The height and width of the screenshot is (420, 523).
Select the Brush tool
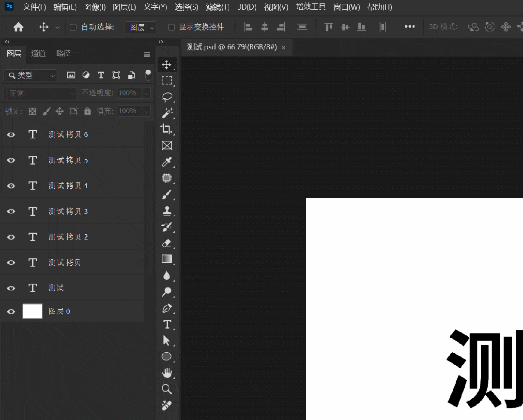167,195
